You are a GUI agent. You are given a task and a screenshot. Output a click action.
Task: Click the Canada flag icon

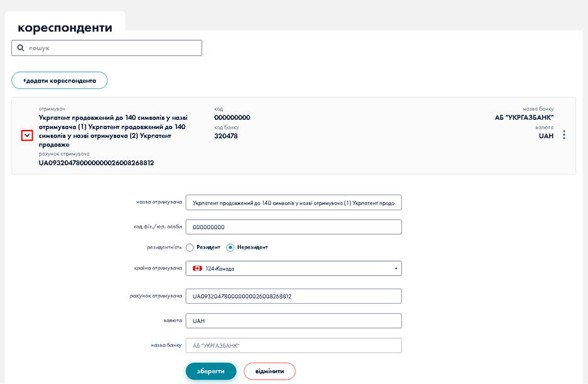coord(197,269)
